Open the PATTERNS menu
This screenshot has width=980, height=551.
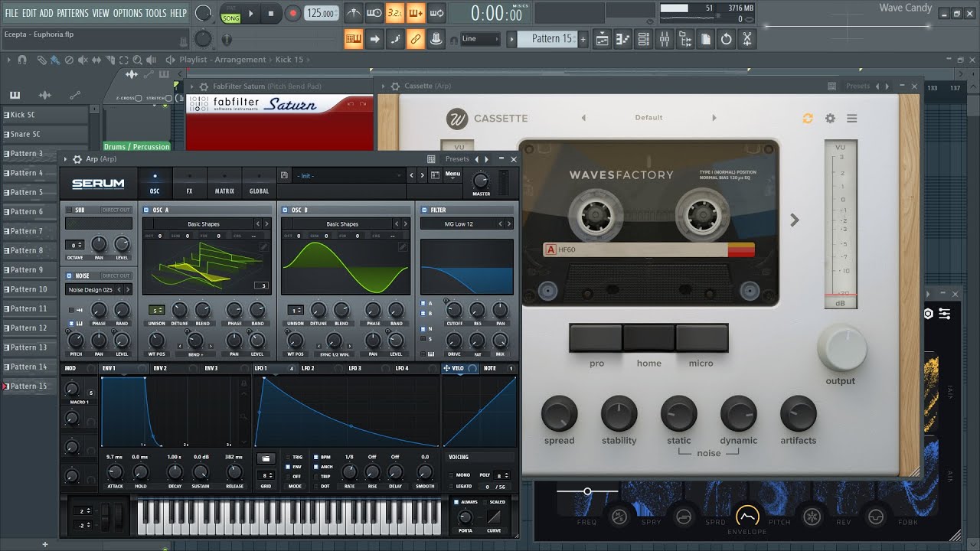coord(72,13)
